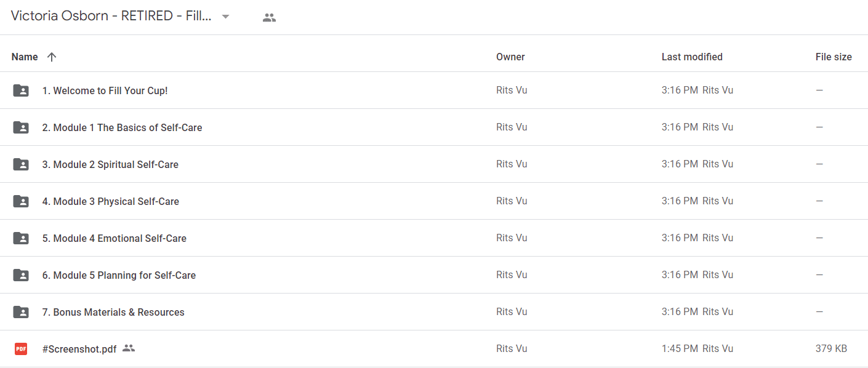868x368 pixels.
Task: Click the shared people icon beside #Screenshot.pdf
Action: pyautogui.click(x=129, y=348)
